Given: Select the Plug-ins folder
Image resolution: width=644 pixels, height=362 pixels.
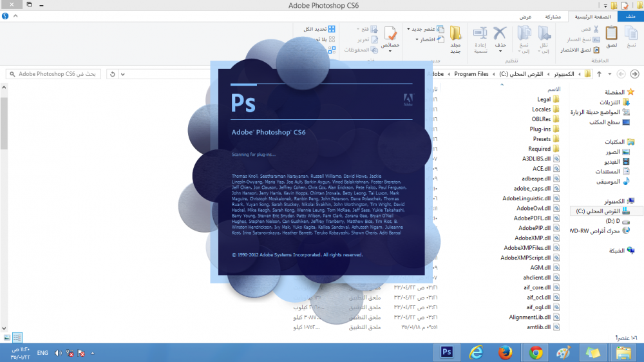Looking at the screenshot, I should [540, 129].
